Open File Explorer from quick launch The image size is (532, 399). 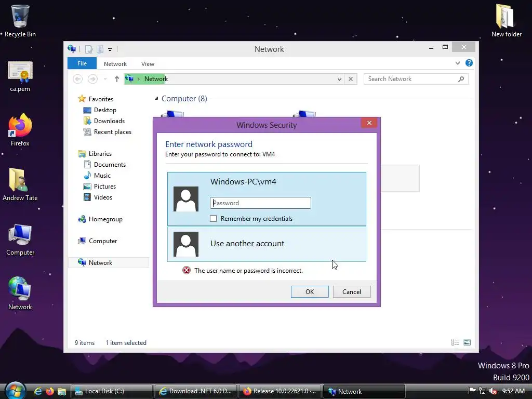pos(61,391)
